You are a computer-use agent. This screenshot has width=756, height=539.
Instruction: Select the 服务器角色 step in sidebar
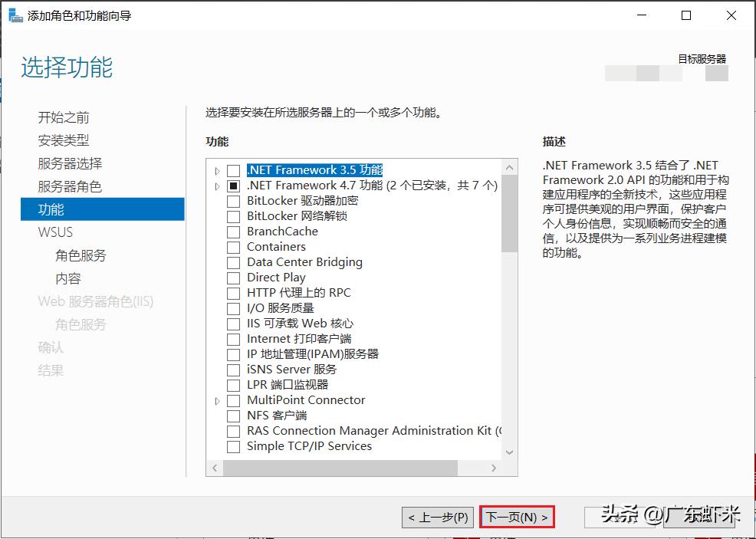pyautogui.click(x=68, y=186)
